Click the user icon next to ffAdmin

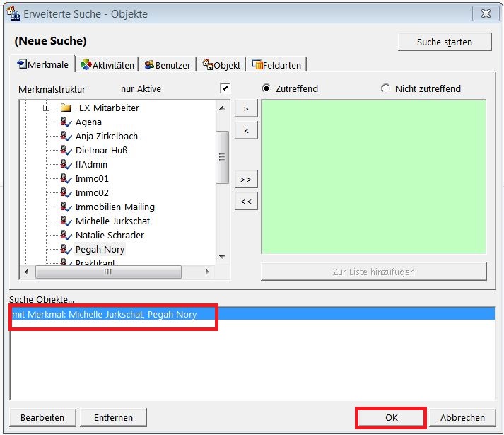coord(66,165)
